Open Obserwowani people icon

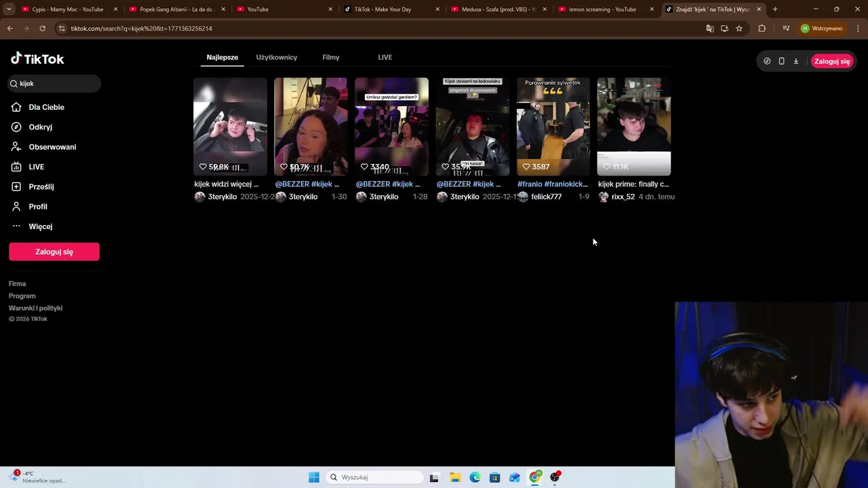[x=16, y=146]
